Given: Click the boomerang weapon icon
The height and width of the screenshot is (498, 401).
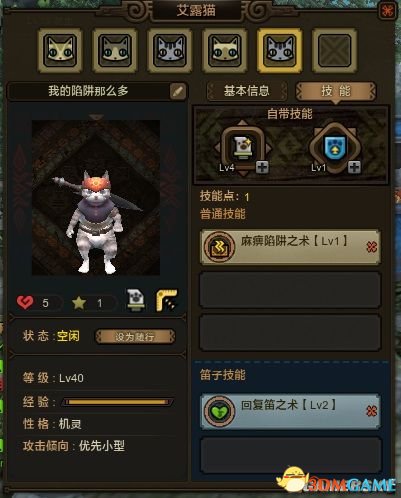Looking at the screenshot, I should [167, 300].
